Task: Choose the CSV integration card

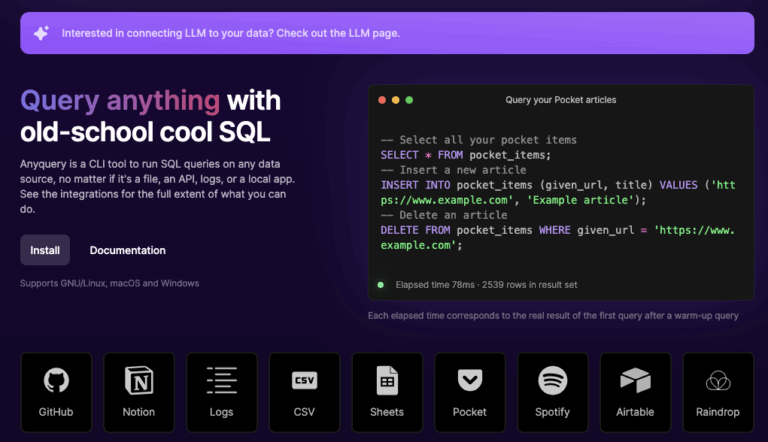Action: point(304,392)
